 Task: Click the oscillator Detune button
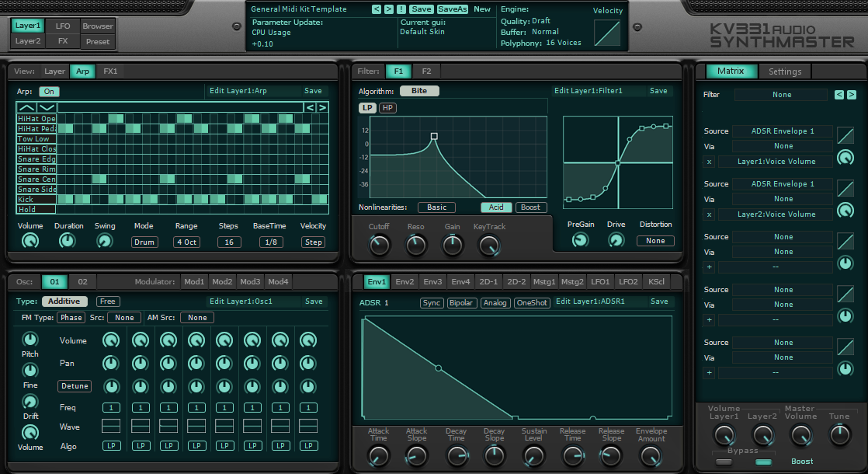coord(75,386)
